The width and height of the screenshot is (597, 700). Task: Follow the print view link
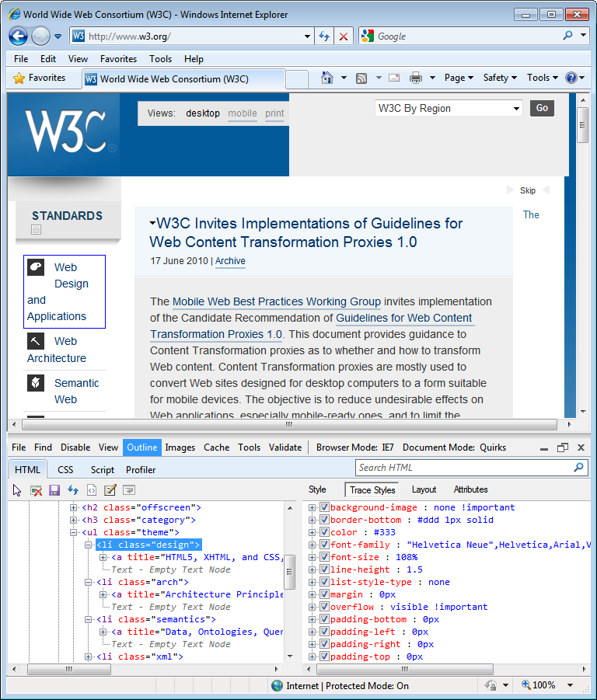point(274,113)
